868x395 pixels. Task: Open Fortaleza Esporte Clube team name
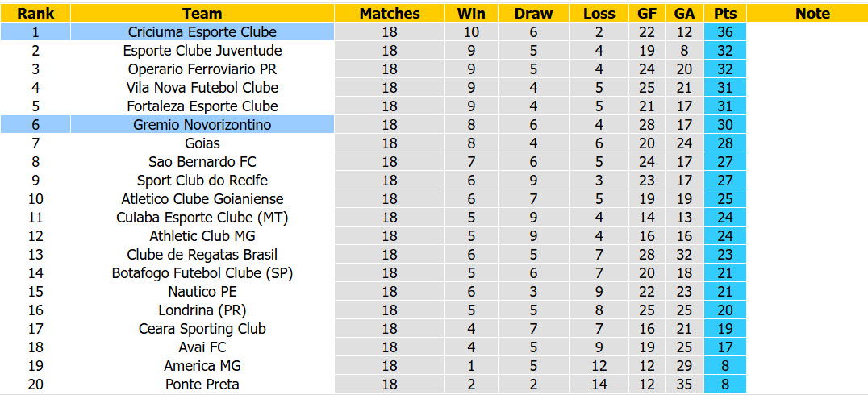point(202,106)
